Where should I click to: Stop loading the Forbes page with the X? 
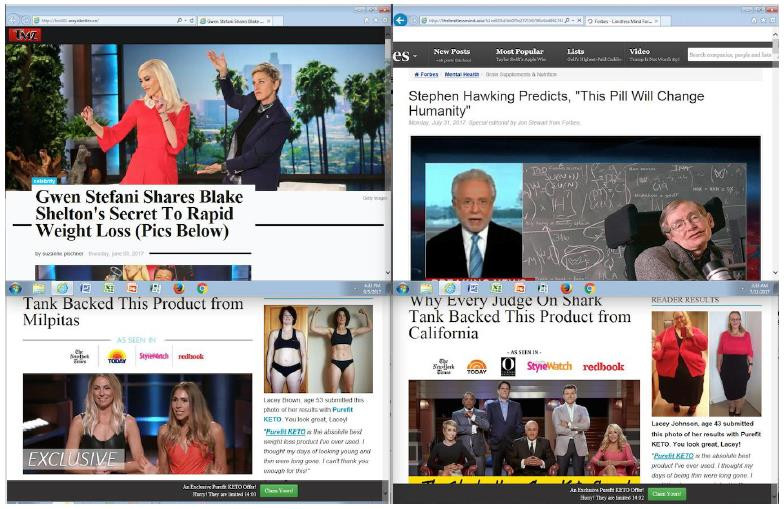579,20
